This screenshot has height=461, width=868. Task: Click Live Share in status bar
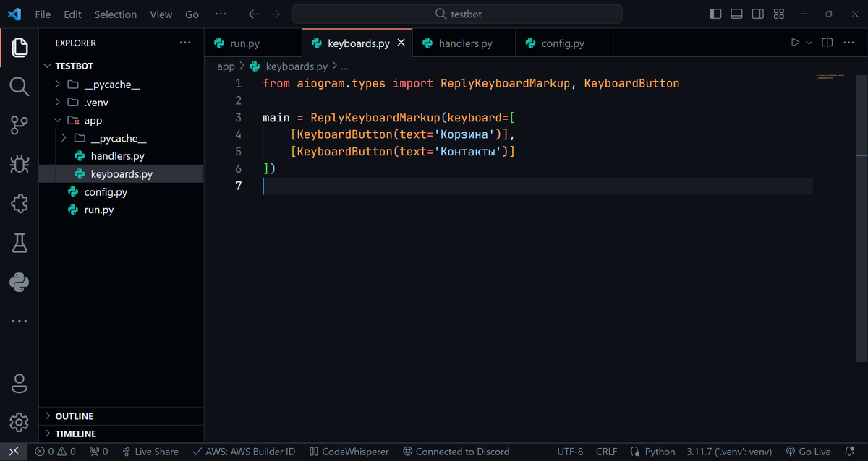click(150, 452)
